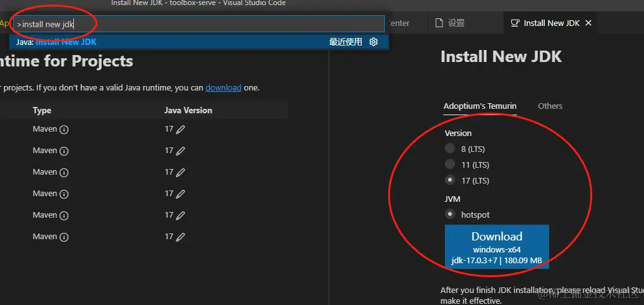
Task: Click the 'Version' section label
Action: (x=458, y=133)
